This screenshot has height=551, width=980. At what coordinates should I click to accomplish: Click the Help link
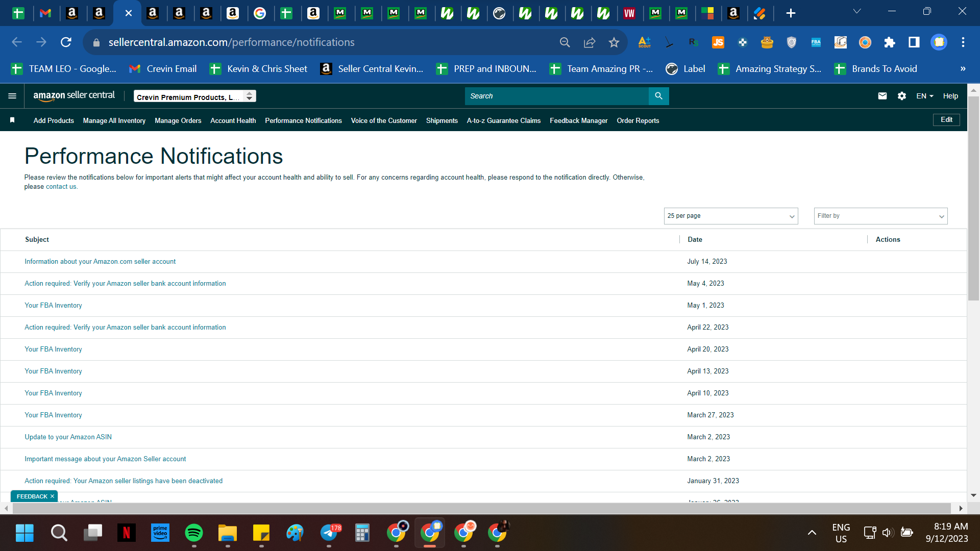(950, 96)
